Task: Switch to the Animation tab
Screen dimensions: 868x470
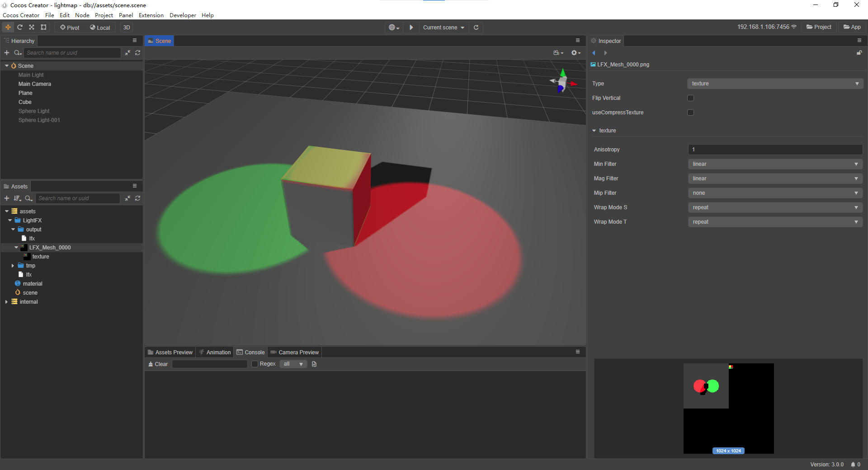Action: (x=215, y=352)
